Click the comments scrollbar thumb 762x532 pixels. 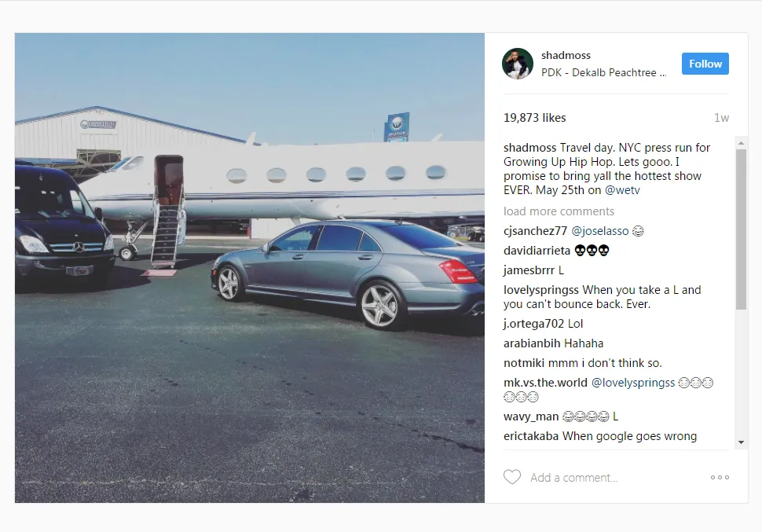pos(741,229)
